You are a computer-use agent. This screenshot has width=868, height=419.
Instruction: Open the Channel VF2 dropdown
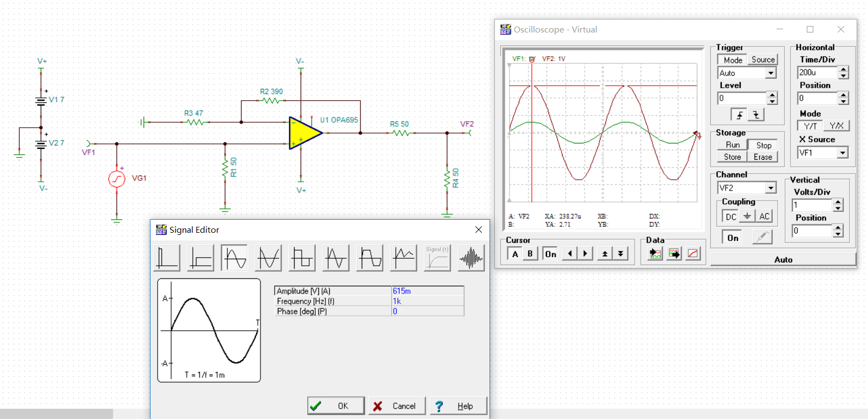[771, 188]
